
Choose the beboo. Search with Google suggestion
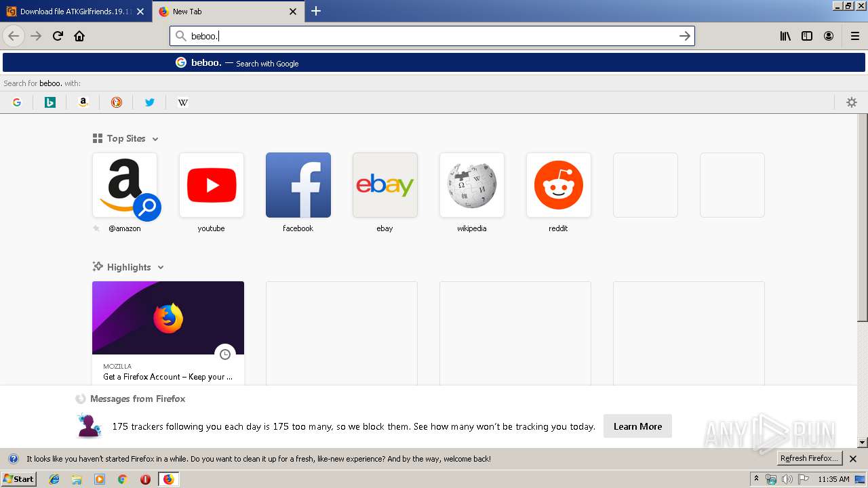434,62
